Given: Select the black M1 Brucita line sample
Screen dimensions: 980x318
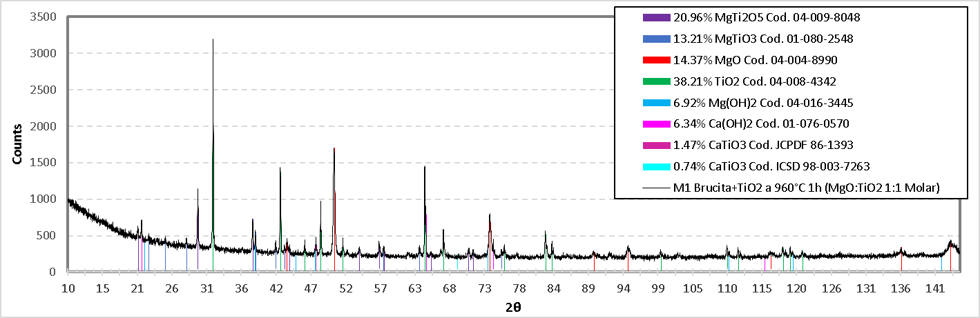Looking at the screenshot, I should point(656,188).
